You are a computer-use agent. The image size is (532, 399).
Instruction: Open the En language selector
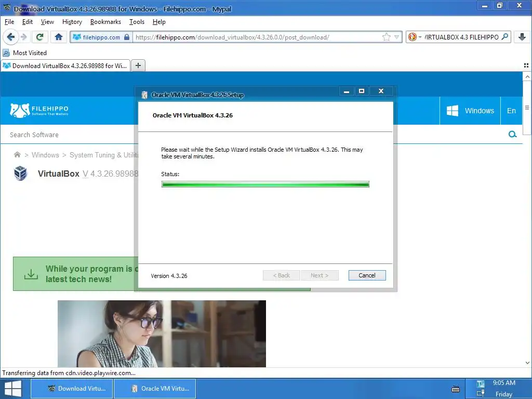click(x=511, y=111)
